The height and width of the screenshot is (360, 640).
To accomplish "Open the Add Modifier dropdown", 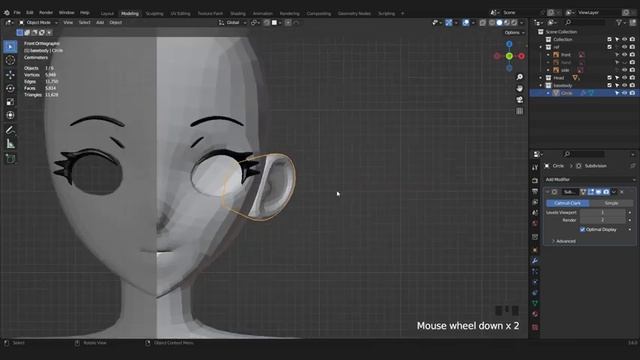I will click(x=590, y=180).
